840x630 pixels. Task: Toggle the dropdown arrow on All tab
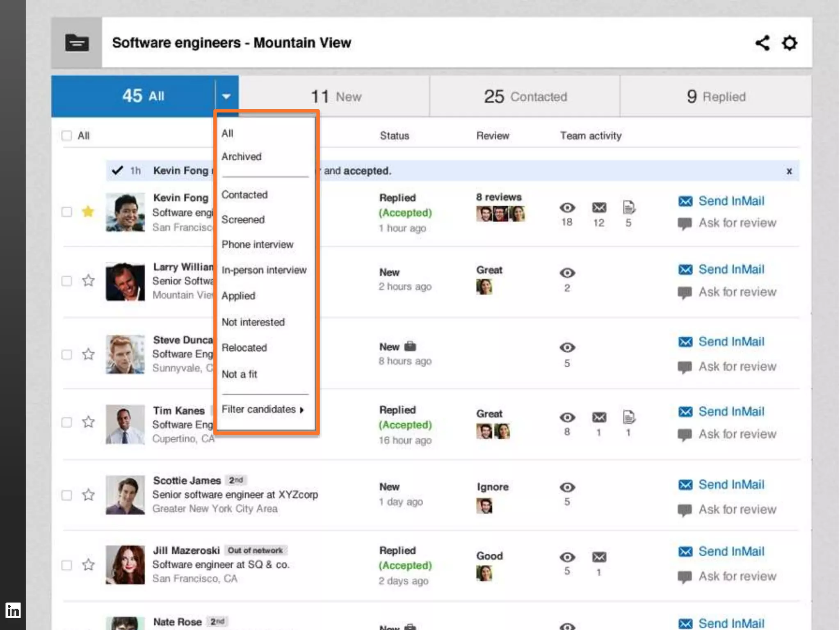click(x=226, y=97)
